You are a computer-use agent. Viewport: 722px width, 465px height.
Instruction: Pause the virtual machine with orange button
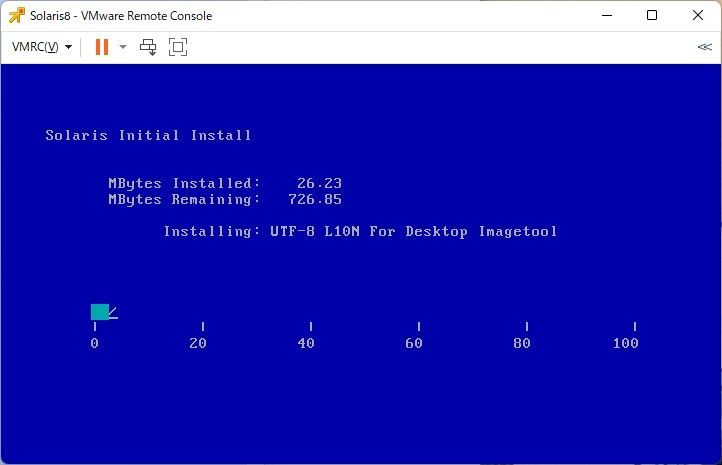tap(102, 47)
